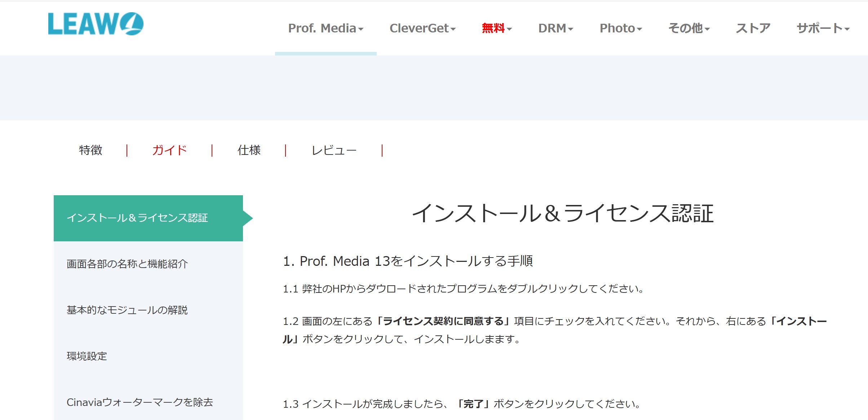Go to 環境設定 guide section
Viewport: 868px width, 420px height.
point(87,356)
